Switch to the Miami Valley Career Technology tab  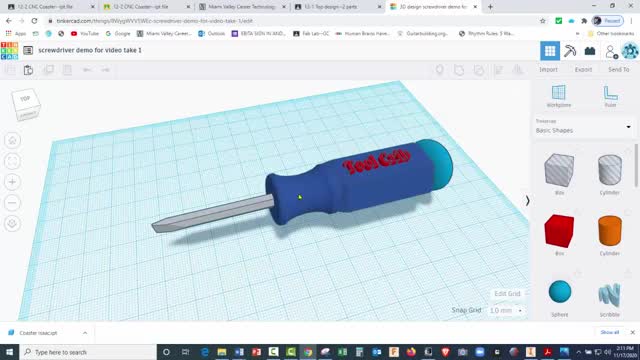coord(242,7)
